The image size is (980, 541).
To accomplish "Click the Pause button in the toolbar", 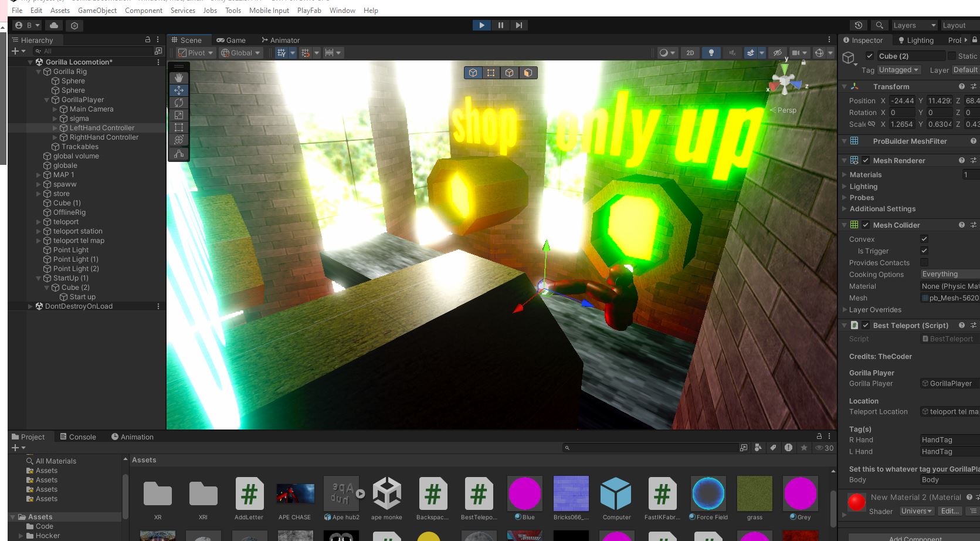I will (x=500, y=25).
